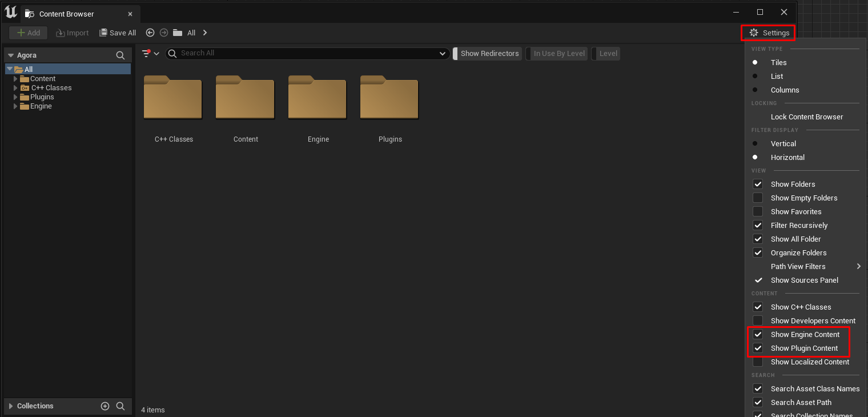
Task: Click the Settings gear icon
Action: coord(754,33)
